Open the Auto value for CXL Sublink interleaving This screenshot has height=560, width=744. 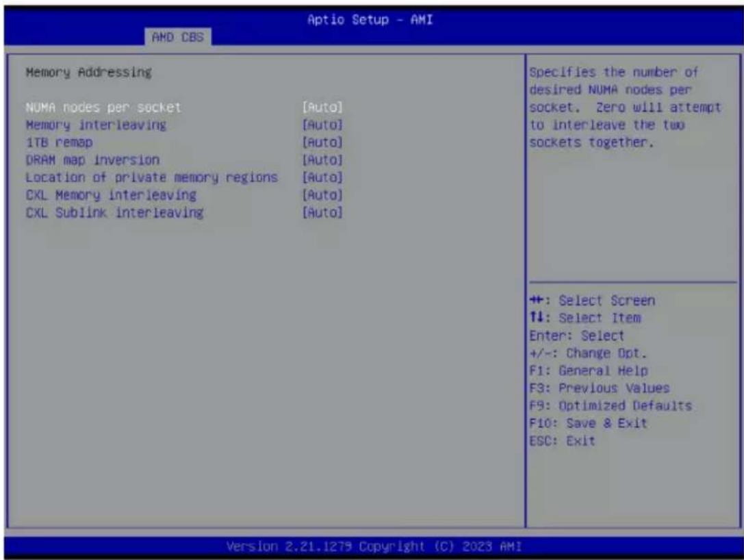pos(322,213)
